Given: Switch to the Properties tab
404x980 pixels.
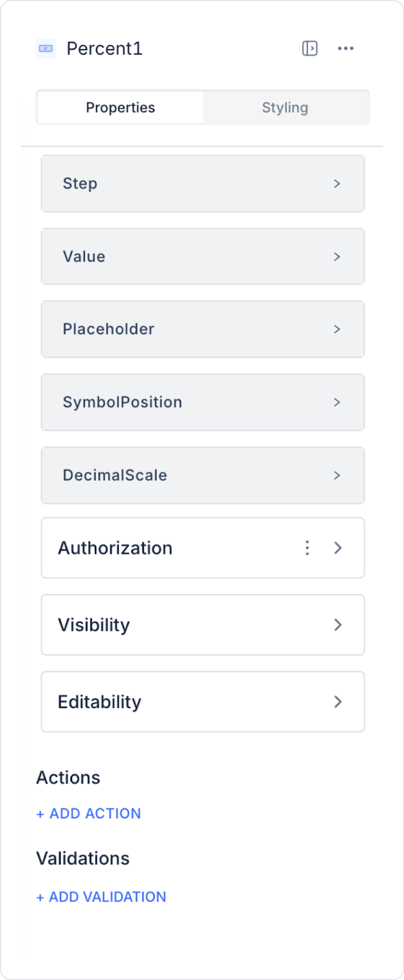Looking at the screenshot, I should (x=121, y=108).
